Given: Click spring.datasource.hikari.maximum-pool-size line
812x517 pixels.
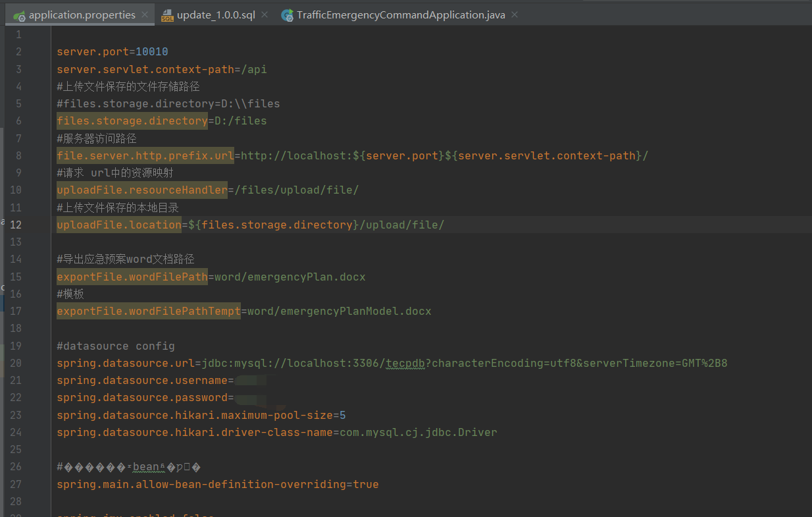Looking at the screenshot, I should tap(201, 415).
